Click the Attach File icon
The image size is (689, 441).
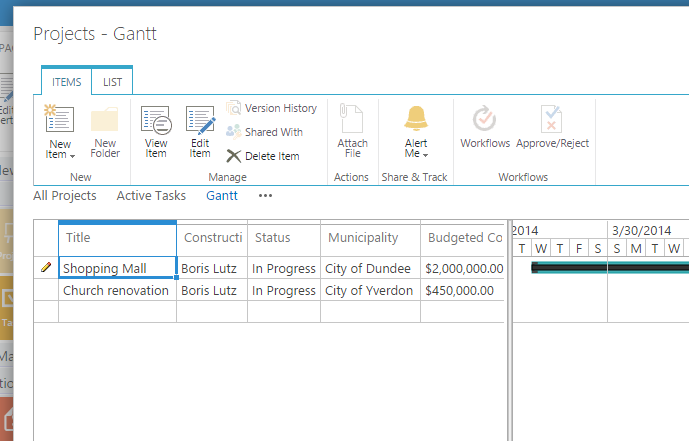click(352, 119)
